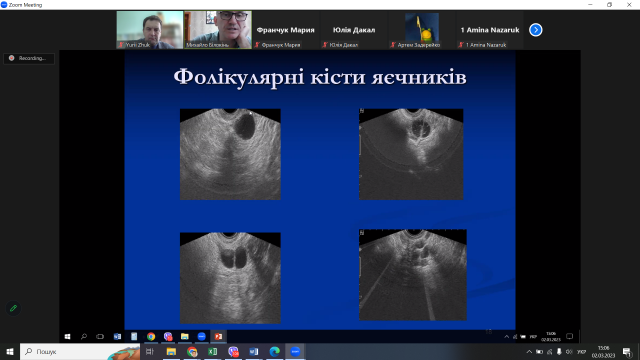Click notification icon in shared screen taskbar
The height and width of the screenshot is (360, 640).
[x=569, y=336]
